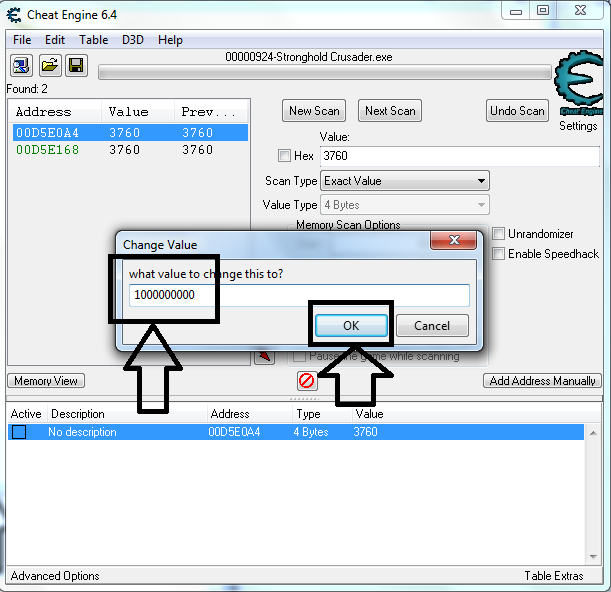Click the Description column header
This screenshot has width=611, height=592.
pos(127,414)
